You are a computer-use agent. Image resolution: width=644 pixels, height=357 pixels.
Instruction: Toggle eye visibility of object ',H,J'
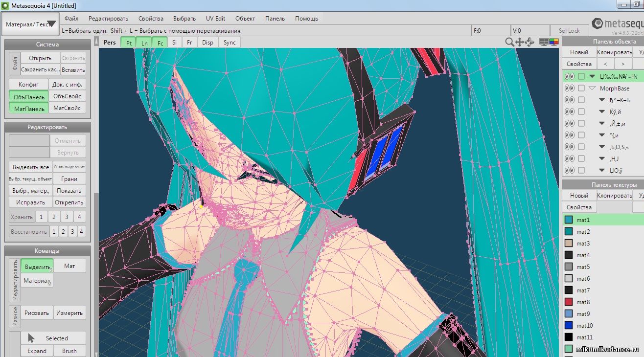tap(569, 159)
